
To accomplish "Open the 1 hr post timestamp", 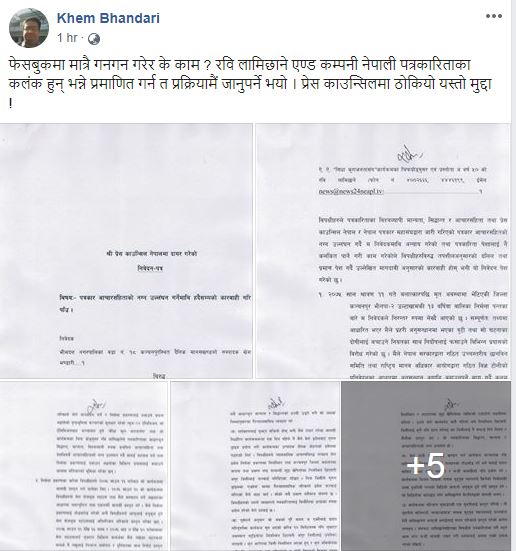I will [67, 38].
